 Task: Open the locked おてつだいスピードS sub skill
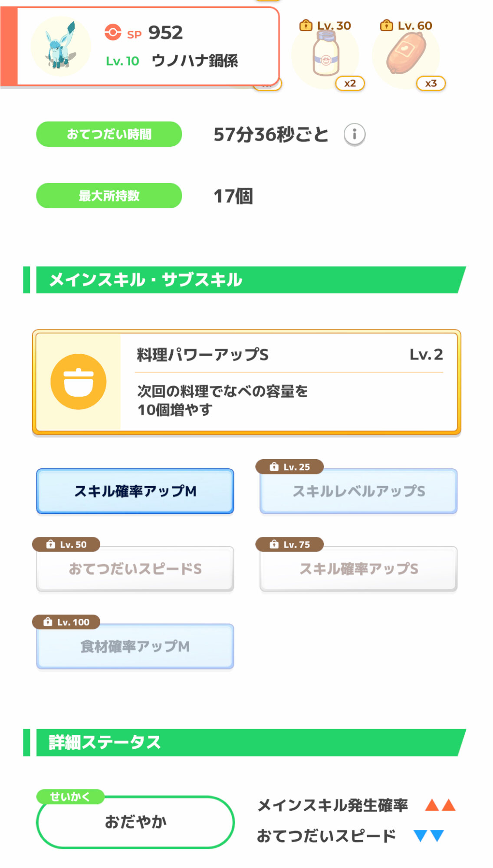(135, 569)
